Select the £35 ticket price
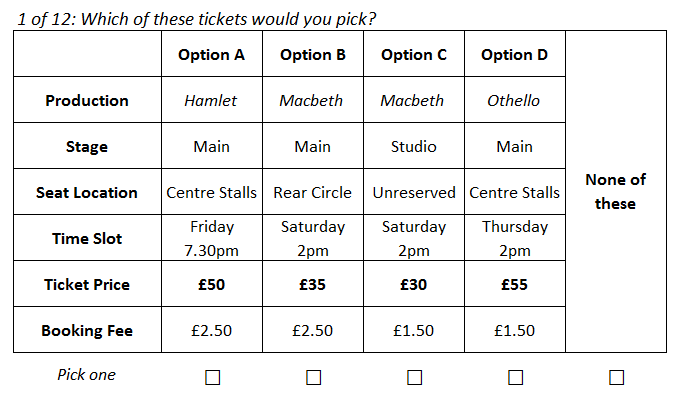Viewport: 683px width, 400px height. (x=312, y=285)
